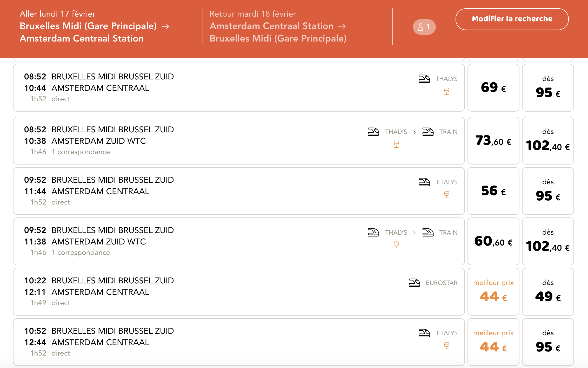588x368 pixels.
Task: Click Thalys icon on 08:52 Amsterdam Zuid trip
Action: pos(373,132)
